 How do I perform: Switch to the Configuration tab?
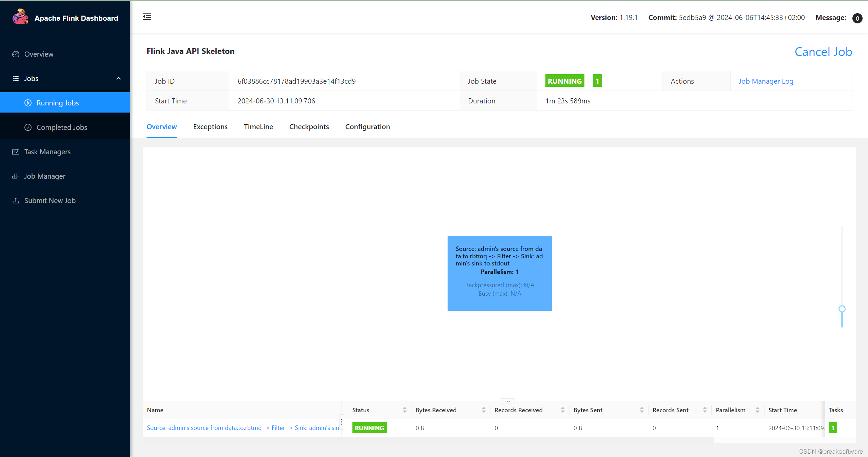pyautogui.click(x=368, y=127)
